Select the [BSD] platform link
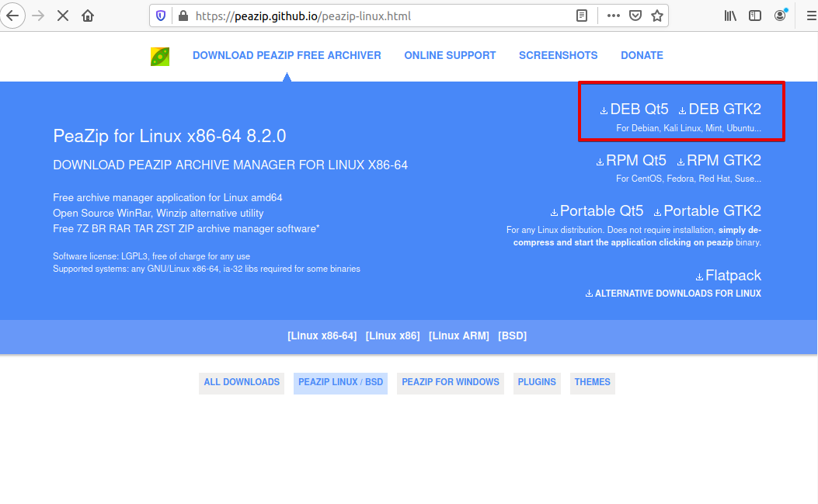Image resolution: width=818 pixels, height=504 pixels. (x=512, y=336)
